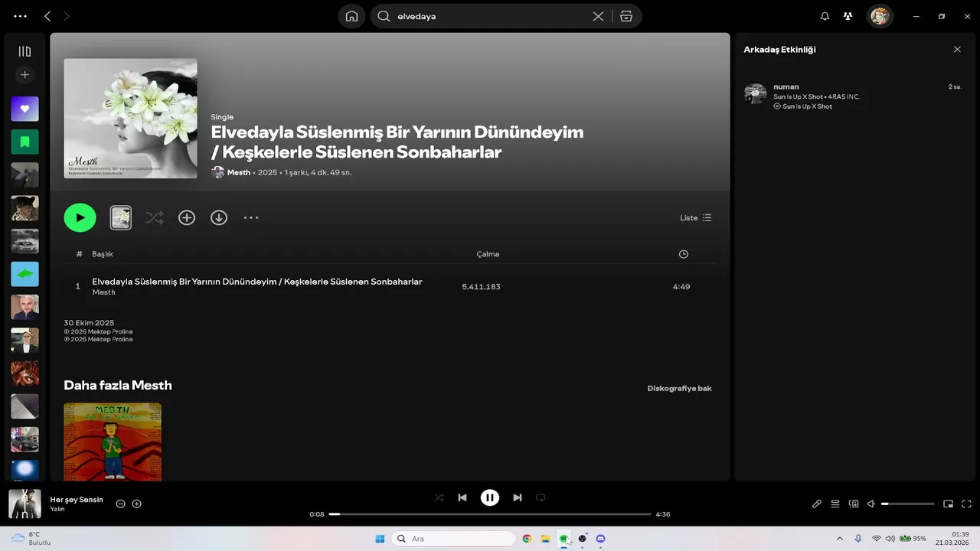Viewport: 980px width, 551px height.
Task: Close the Arkadaş Etkinliği panel
Action: tap(957, 49)
